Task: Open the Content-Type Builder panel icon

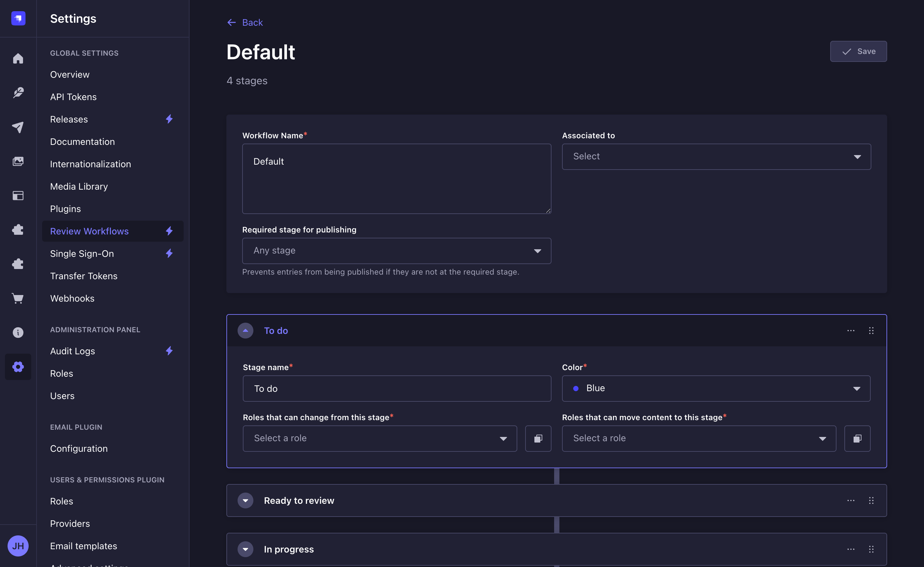Action: pyautogui.click(x=18, y=196)
